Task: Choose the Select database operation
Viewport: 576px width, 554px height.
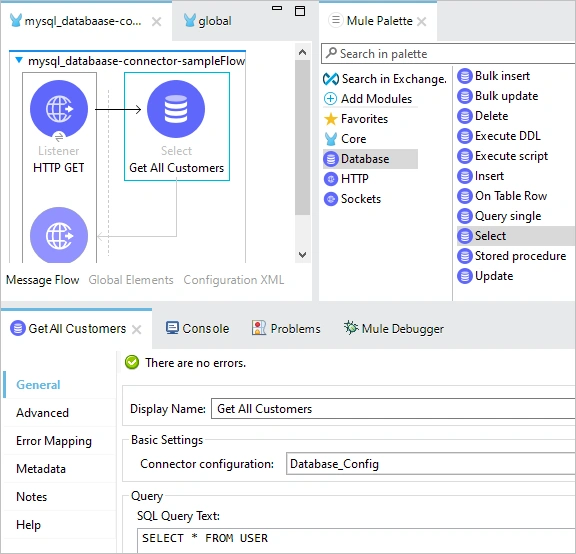Action: point(516,236)
